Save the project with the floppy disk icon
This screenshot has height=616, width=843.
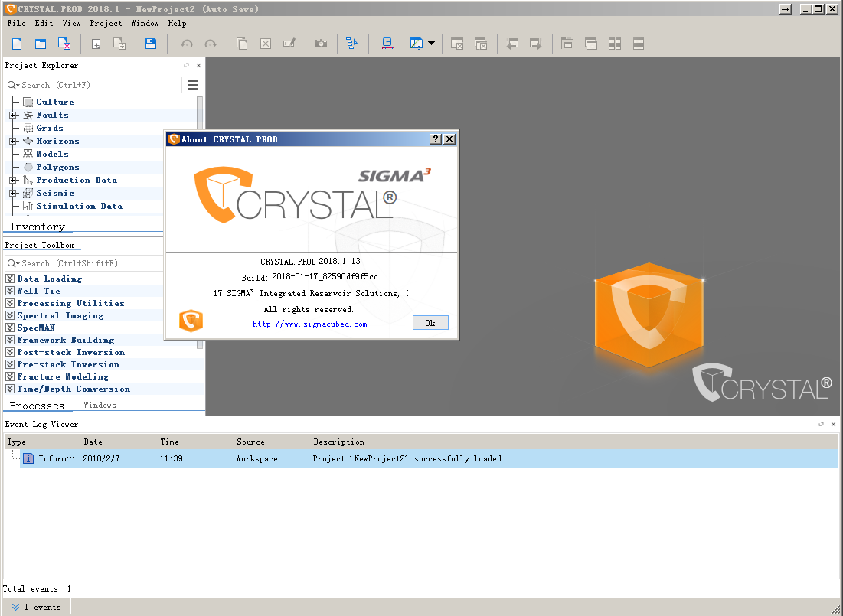click(x=151, y=44)
